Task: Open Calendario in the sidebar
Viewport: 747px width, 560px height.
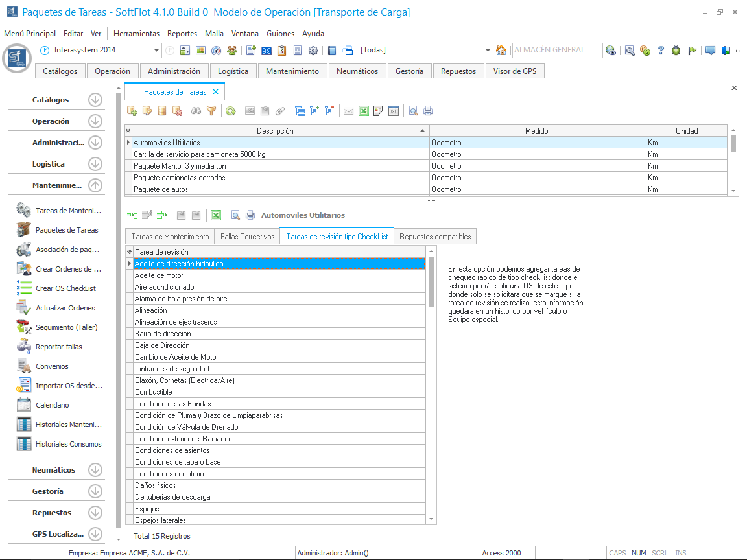Action: [x=52, y=405]
